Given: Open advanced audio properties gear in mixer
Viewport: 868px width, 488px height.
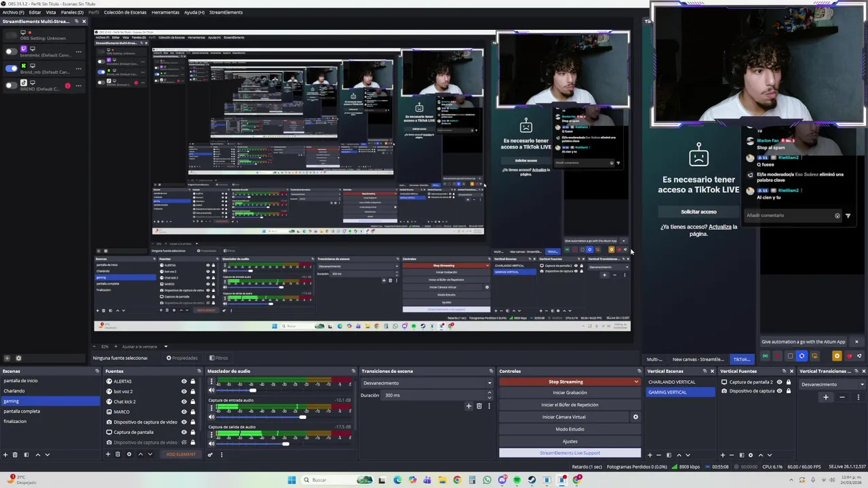Looking at the screenshot, I should click(210, 454).
